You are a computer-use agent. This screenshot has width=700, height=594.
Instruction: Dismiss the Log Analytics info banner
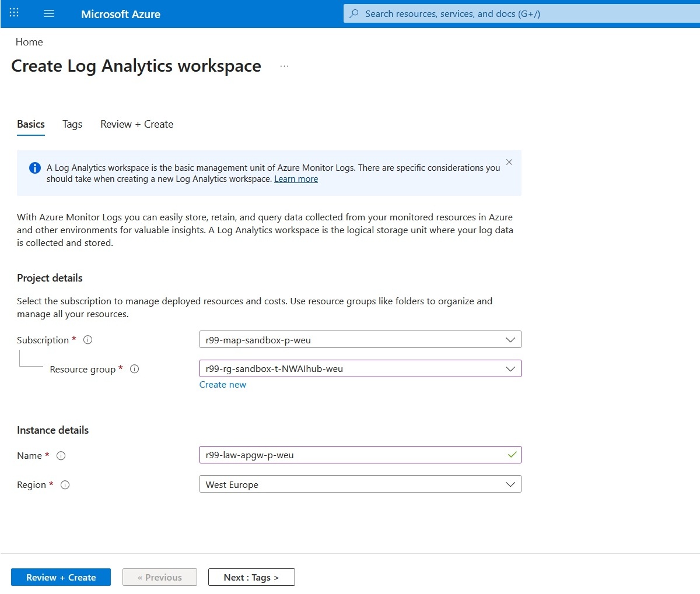pyautogui.click(x=509, y=163)
